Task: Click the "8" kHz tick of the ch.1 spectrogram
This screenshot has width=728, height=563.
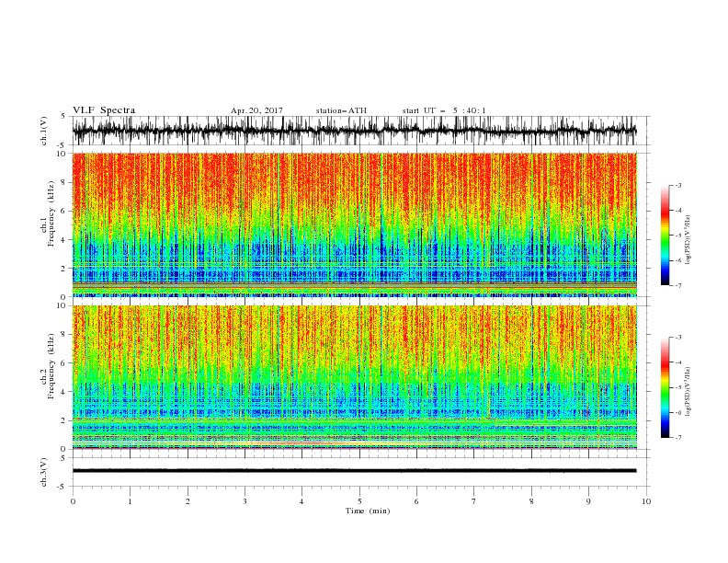Action: click(64, 182)
